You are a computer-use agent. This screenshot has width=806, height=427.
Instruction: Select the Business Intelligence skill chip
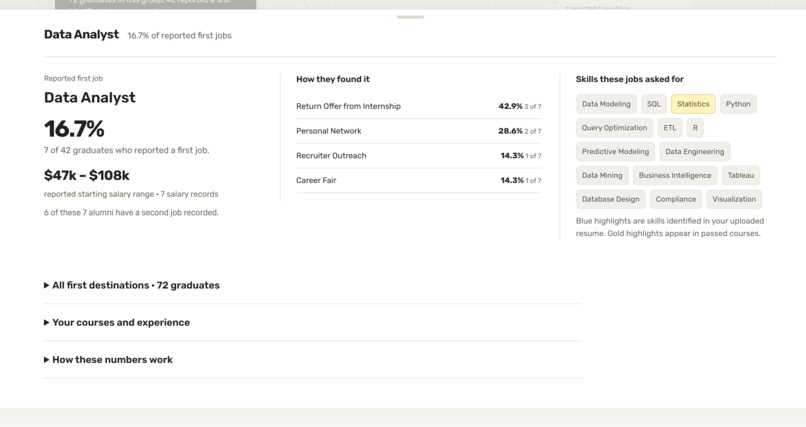pyautogui.click(x=675, y=175)
